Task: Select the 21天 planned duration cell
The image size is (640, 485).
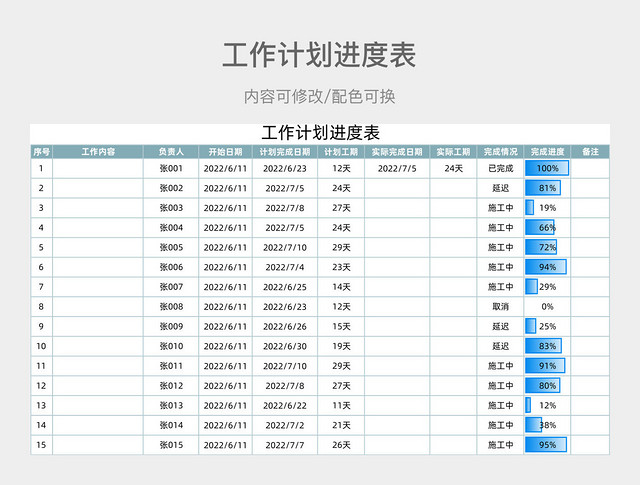Action: click(341, 425)
